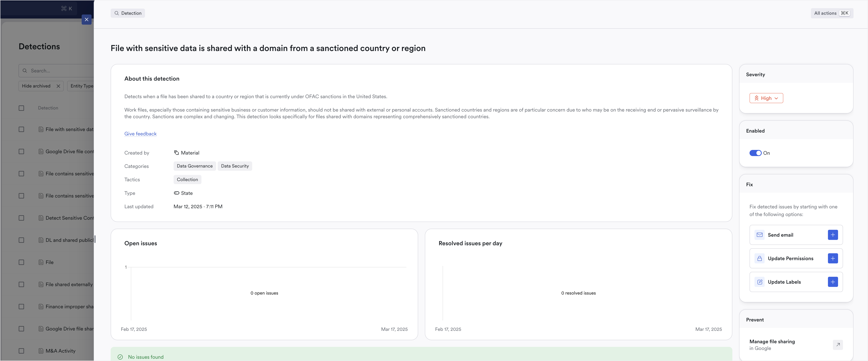868x361 pixels.
Task: Toggle the Enabled switch off
Action: click(x=755, y=153)
